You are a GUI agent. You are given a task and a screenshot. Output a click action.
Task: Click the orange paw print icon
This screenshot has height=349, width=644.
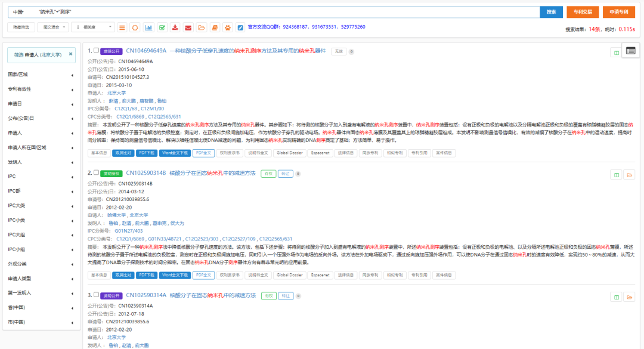click(x=227, y=27)
